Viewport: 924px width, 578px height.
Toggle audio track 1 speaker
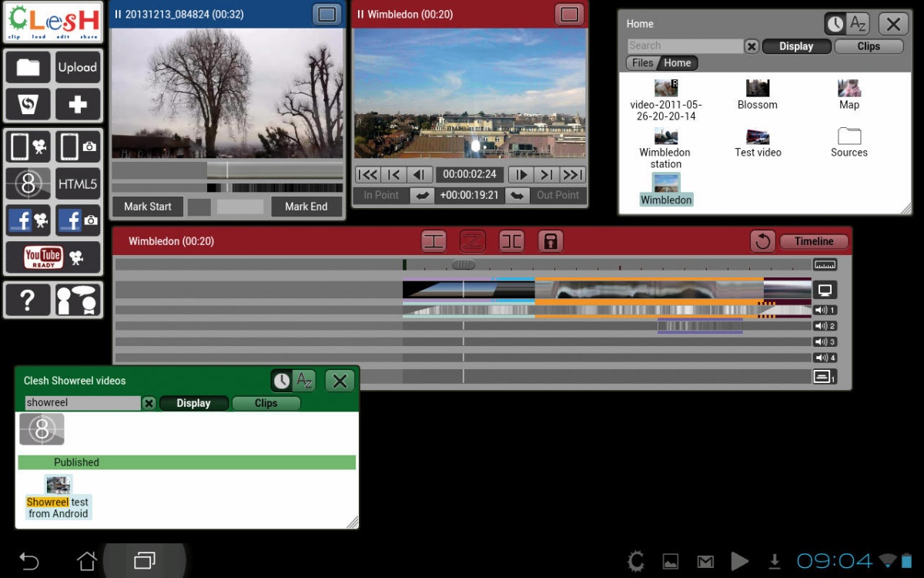point(825,311)
